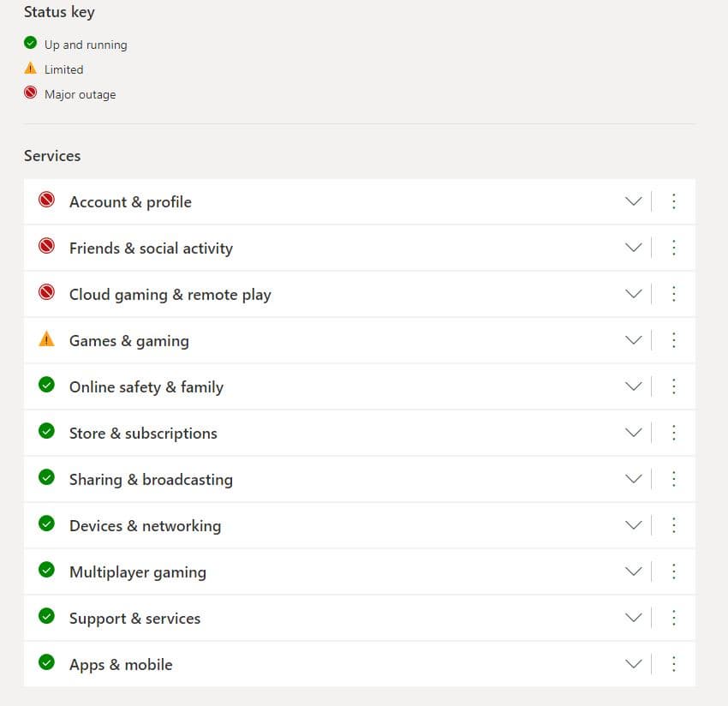
Task: Open more options for Multiplayer gaming
Action: pyautogui.click(x=673, y=571)
